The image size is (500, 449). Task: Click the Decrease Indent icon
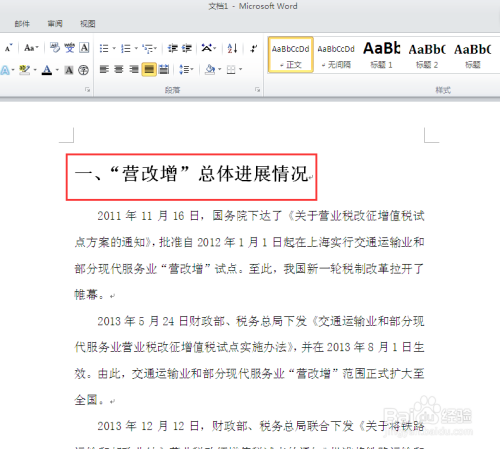pyautogui.click(x=173, y=49)
